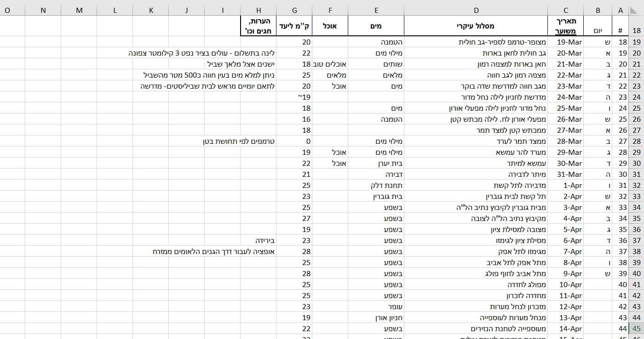Select the 'הערות, חגים וכו'' header cell
644x339 pixels.
(x=259, y=26)
